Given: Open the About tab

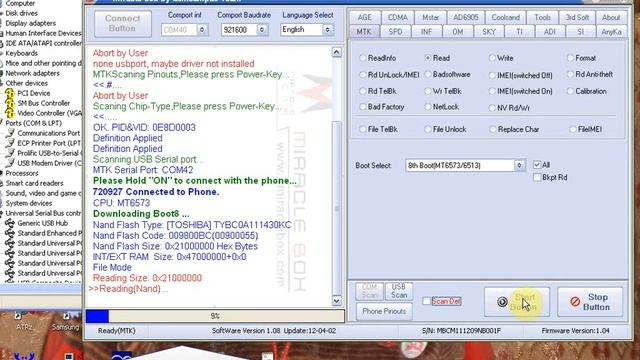Looking at the screenshot, I should point(611,18).
